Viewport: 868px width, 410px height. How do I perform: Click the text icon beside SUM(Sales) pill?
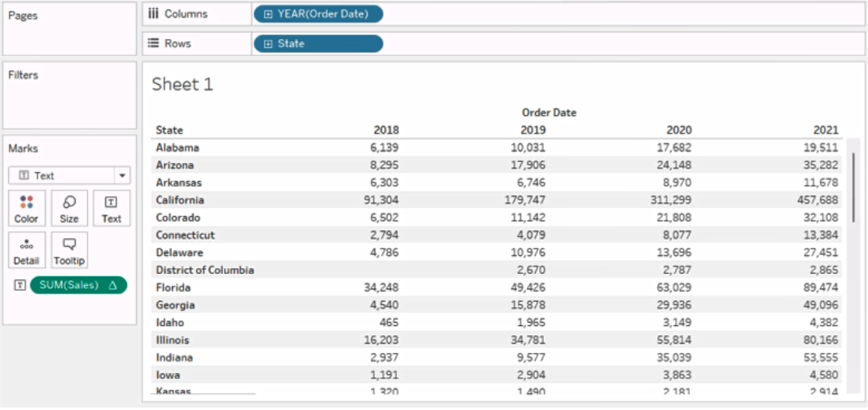(20, 285)
